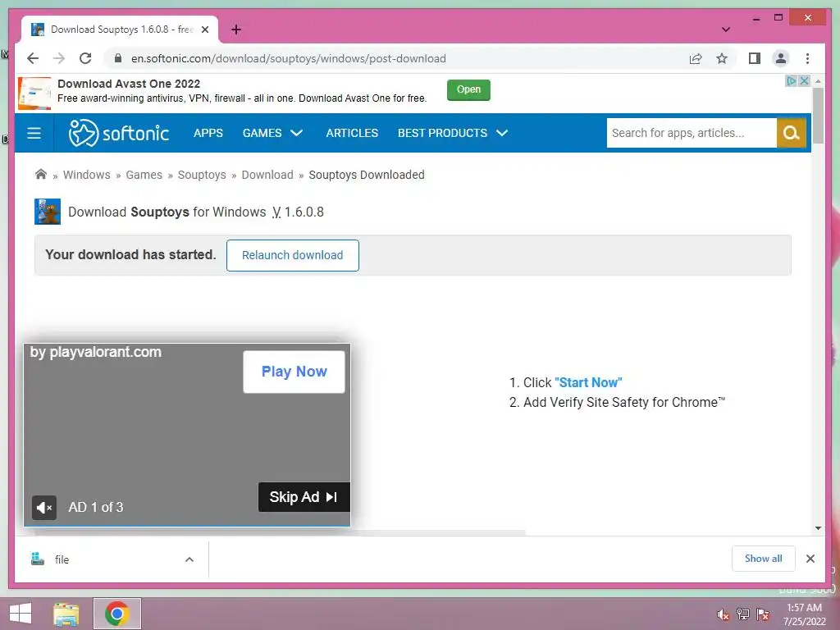The image size is (840, 630).
Task: Go to home via breadcrumb house icon
Action: pos(41,174)
